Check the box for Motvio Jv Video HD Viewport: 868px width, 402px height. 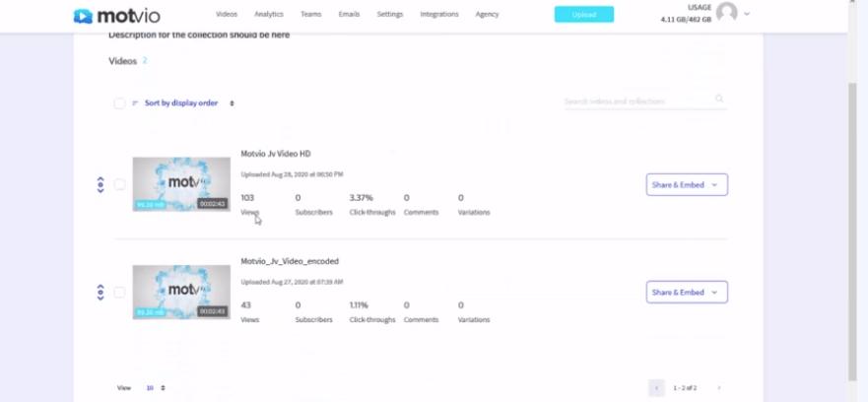click(x=119, y=184)
